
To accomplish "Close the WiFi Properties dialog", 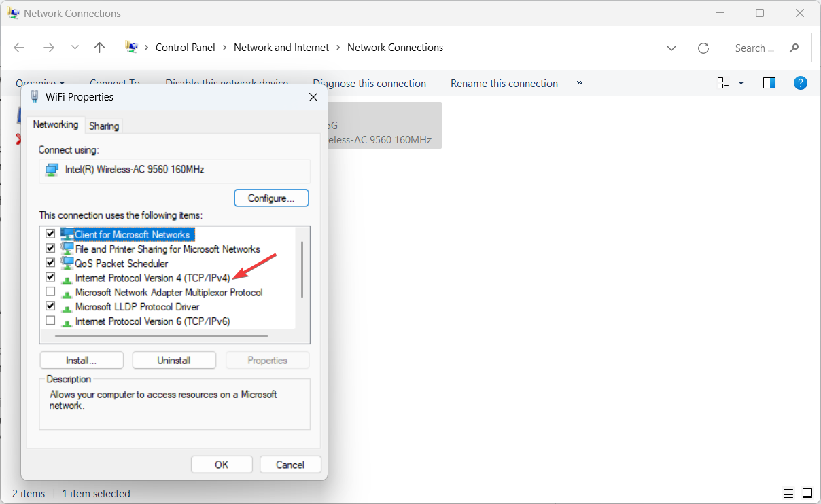I will pyautogui.click(x=313, y=97).
